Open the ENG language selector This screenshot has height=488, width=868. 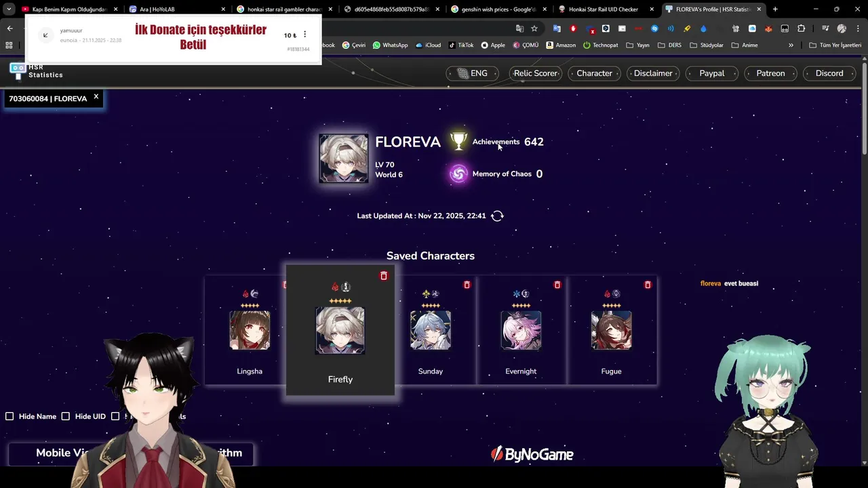(473, 73)
